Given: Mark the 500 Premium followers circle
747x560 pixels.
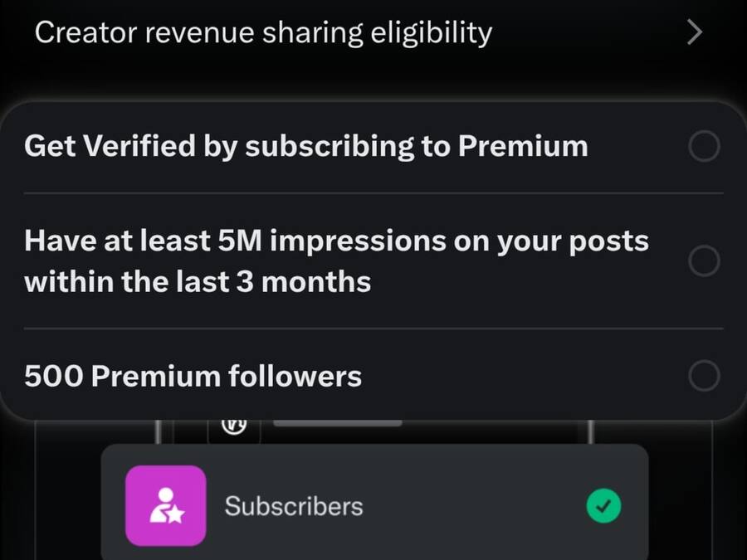Looking at the screenshot, I should 704,377.
